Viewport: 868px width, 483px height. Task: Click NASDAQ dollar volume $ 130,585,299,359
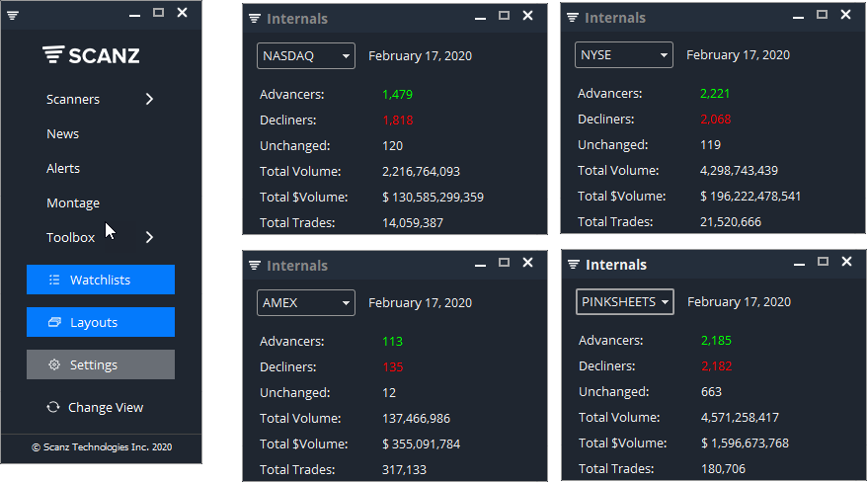[433, 198]
